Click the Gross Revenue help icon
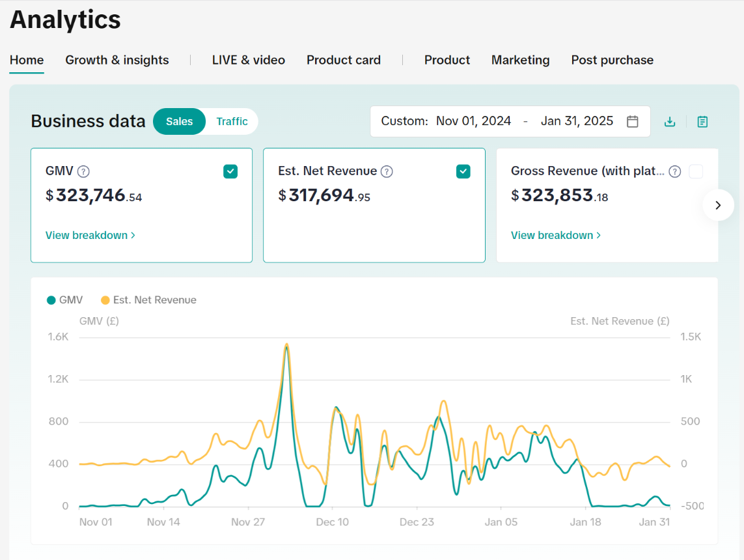The height and width of the screenshot is (560, 744). pyautogui.click(x=675, y=171)
